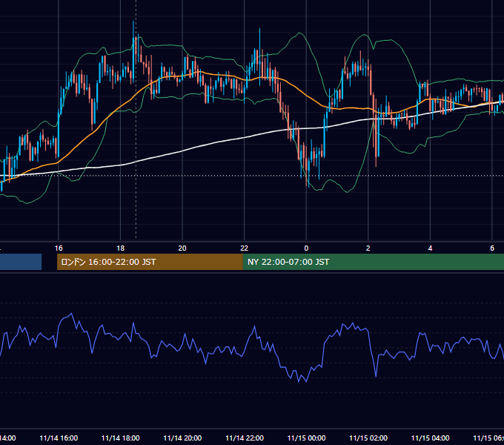504x445 pixels.
Task: Click the 6 hour label on the price chart axis
Action: [x=492, y=248]
